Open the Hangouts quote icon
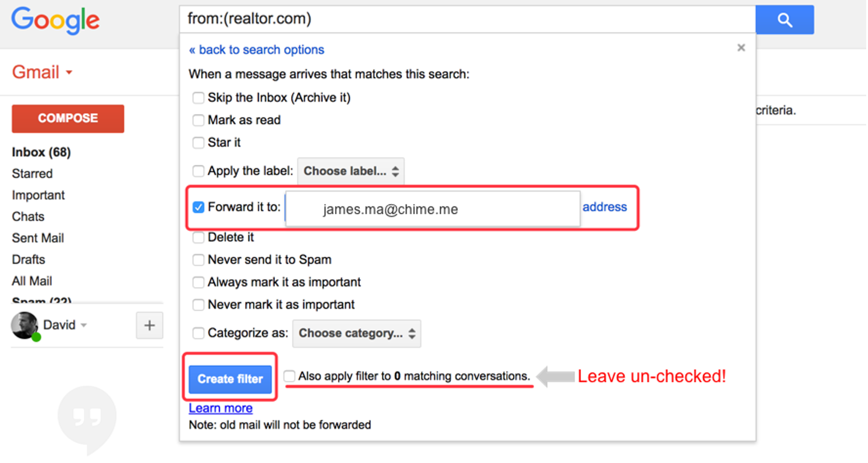868x463 pixels. click(87, 417)
